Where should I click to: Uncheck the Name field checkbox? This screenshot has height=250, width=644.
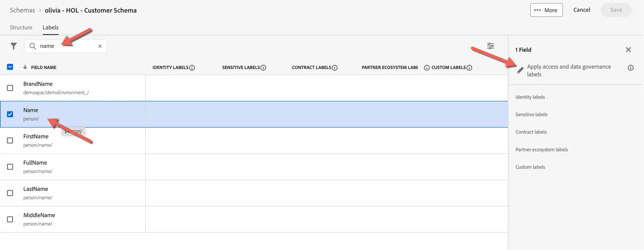(10, 114)
